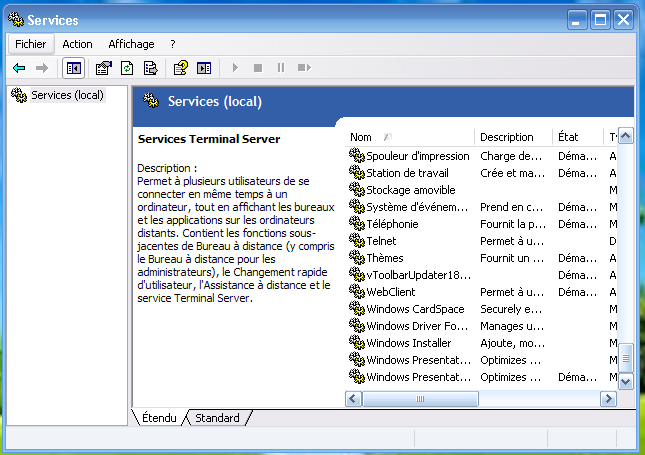Click the Station de travail service icon
645x455 pixels.
[x=357, y=173]
